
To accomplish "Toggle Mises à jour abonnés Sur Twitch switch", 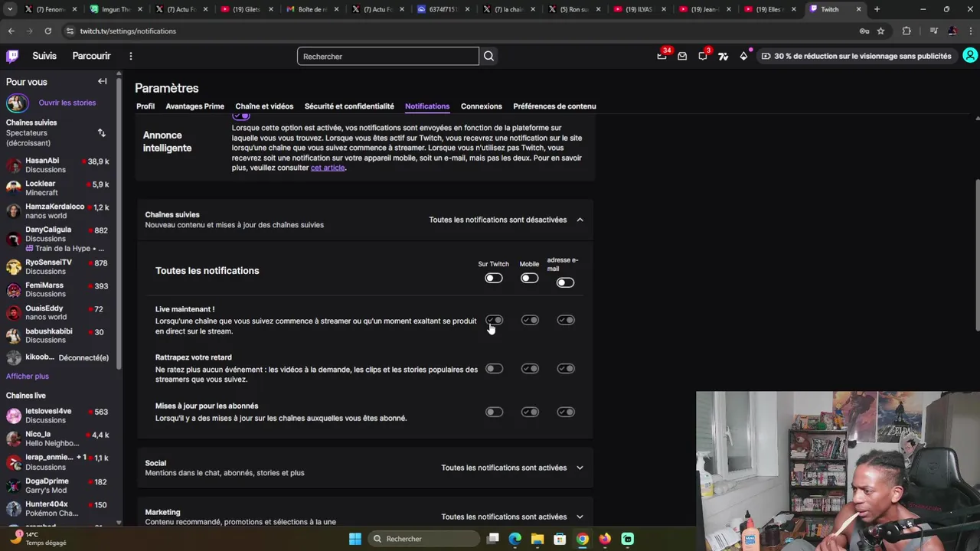I will [x=495, y=412].
